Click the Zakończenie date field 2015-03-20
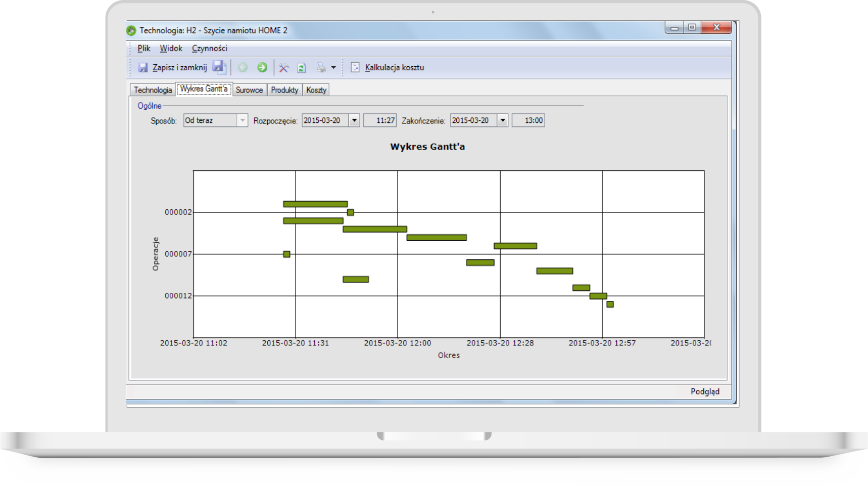 pos(474,120)
